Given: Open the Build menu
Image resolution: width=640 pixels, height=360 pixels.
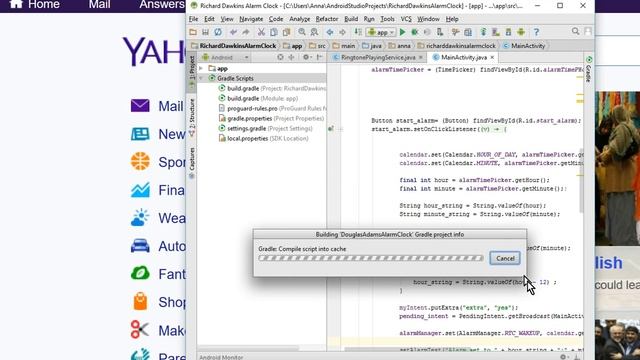Looking at the screenshot, I should pyautogui.click(x=351, y=19).
